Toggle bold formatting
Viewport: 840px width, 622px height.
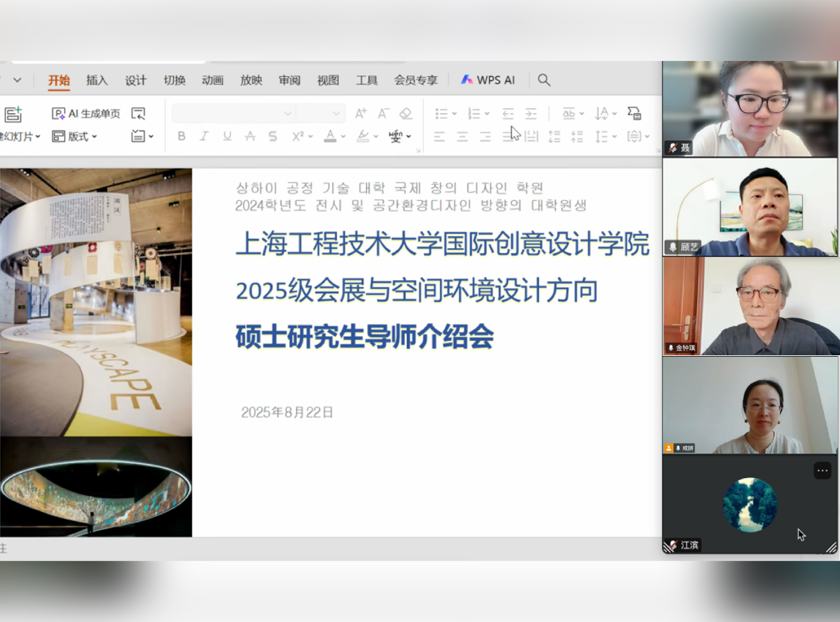[182, 136]
